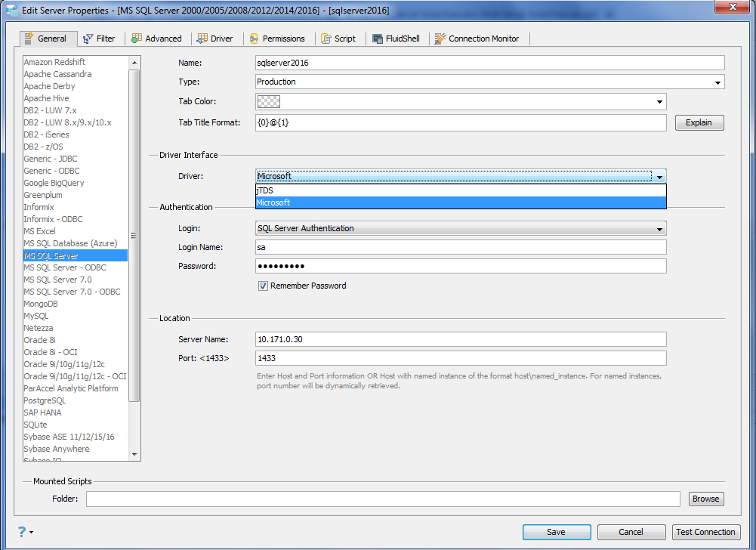Click the blue help question mark icon

(x=22, y=532)
